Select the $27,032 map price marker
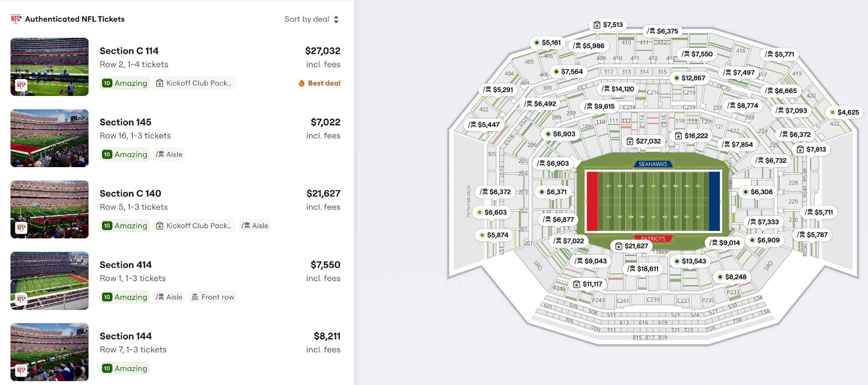Viewport: 868px width, 385px height. click(x=644, y=141)
